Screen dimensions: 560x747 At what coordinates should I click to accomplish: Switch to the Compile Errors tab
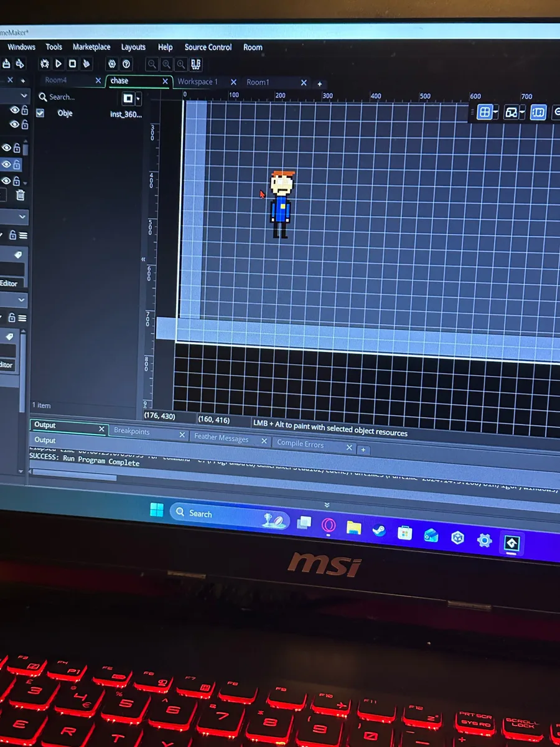click(x=301, y=444)
